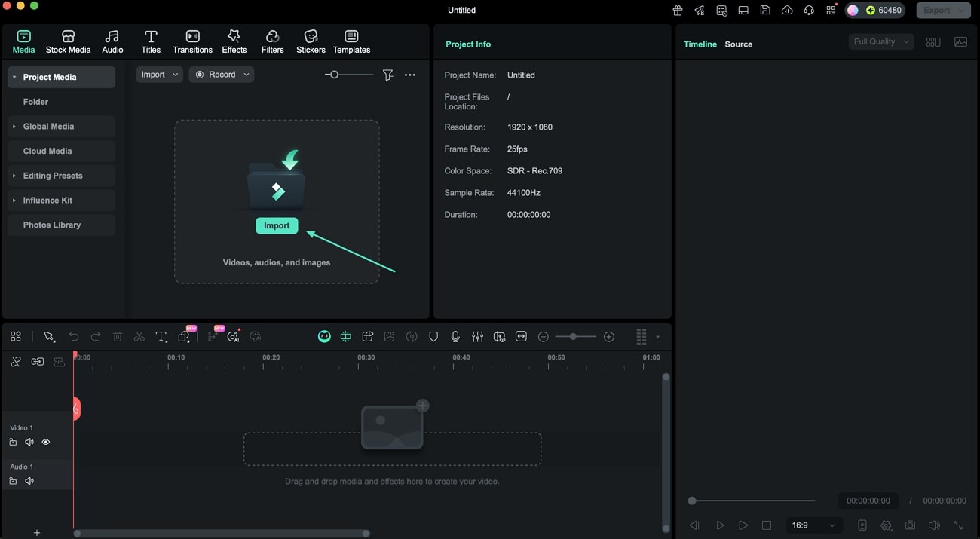
Task: Click the user profile avatar
Action: click(853, 11)
